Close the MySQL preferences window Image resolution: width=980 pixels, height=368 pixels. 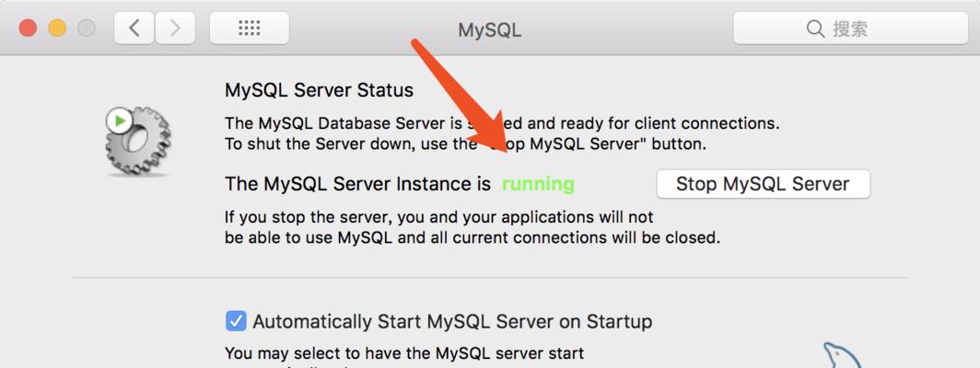[29, 29]
